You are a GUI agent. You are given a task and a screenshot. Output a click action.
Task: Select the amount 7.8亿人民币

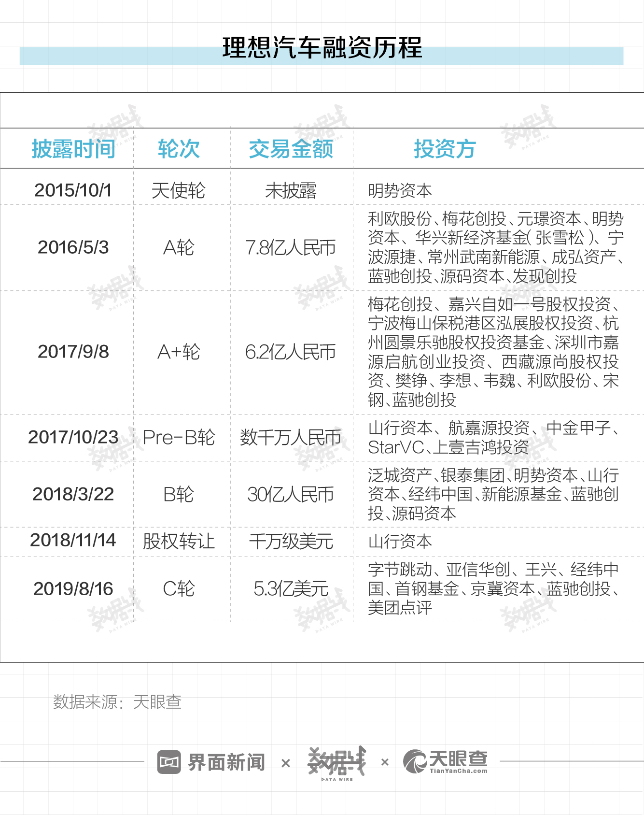[x=291, y=248]
